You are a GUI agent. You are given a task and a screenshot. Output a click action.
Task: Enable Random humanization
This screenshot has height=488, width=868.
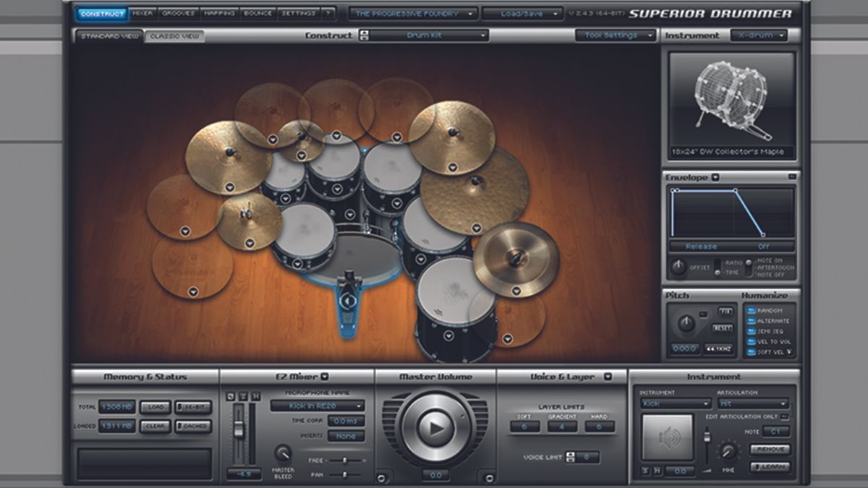click(750, 312)
